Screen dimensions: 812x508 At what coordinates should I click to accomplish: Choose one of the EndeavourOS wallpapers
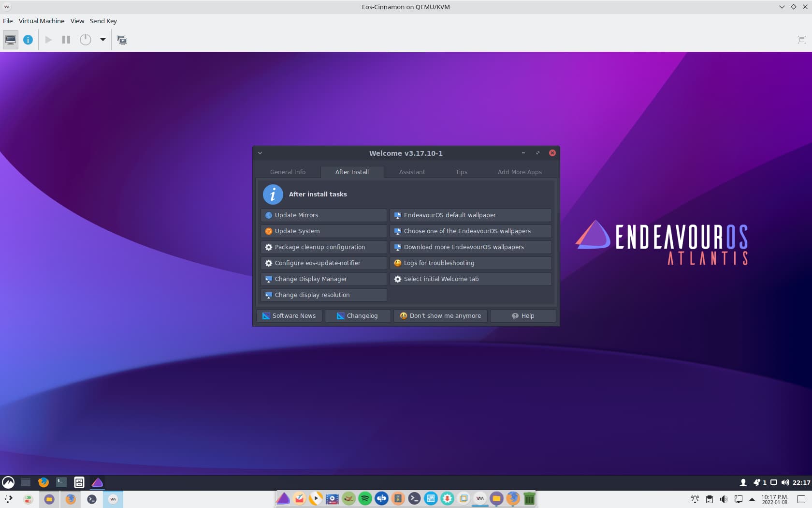point(471,231)
